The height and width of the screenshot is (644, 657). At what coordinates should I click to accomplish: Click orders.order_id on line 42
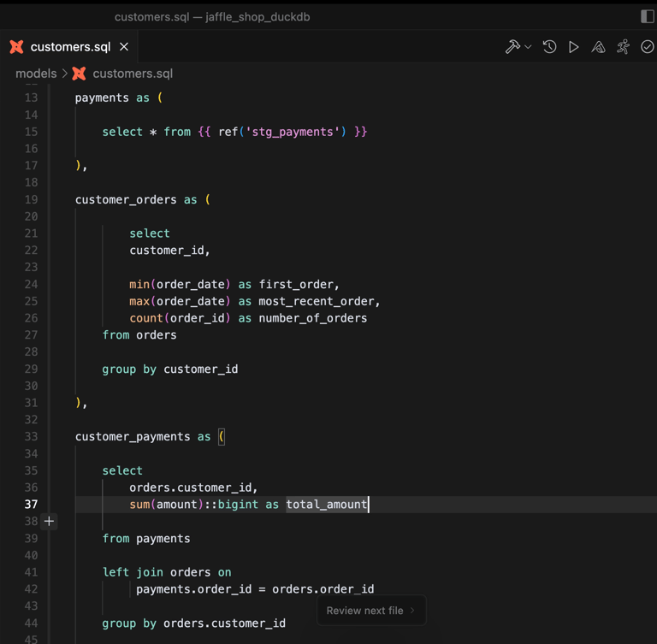pos(323,589)
